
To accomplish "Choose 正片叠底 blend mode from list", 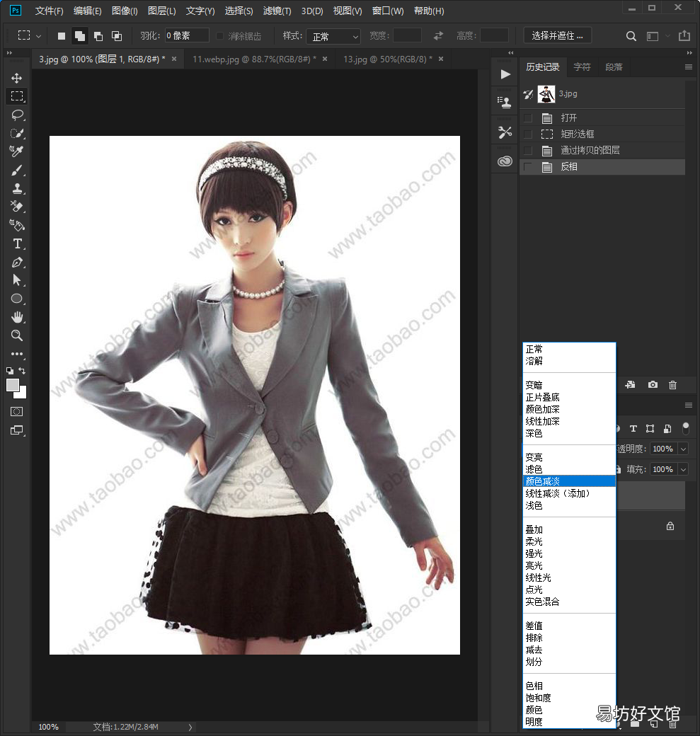I will pos(542,397).
